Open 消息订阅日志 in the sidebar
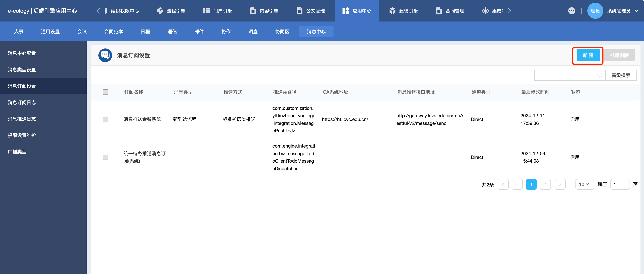The height and width of the screenshot is (274, 644). [x=43, y=102]
